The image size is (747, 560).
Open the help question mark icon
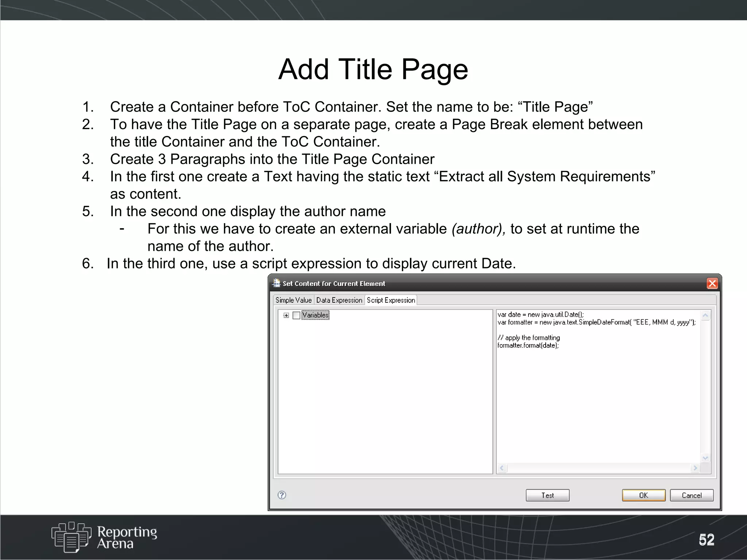[282, 495]
